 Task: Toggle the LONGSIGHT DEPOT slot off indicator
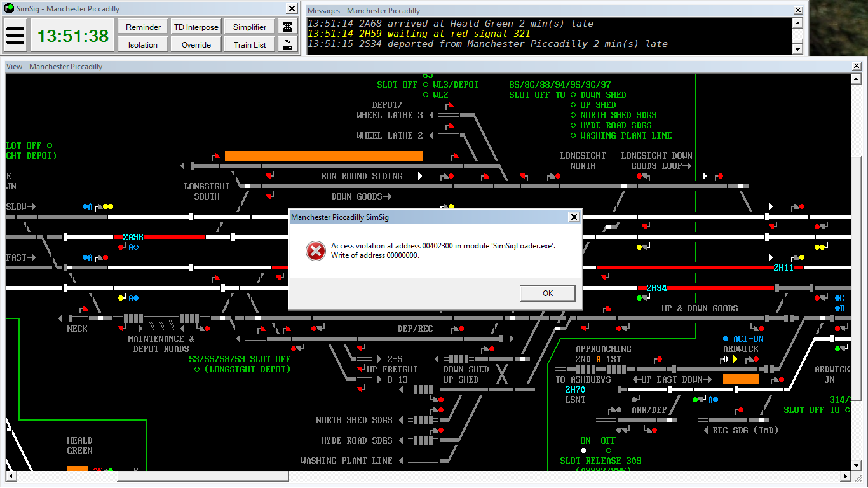click(x=197, y=369)
